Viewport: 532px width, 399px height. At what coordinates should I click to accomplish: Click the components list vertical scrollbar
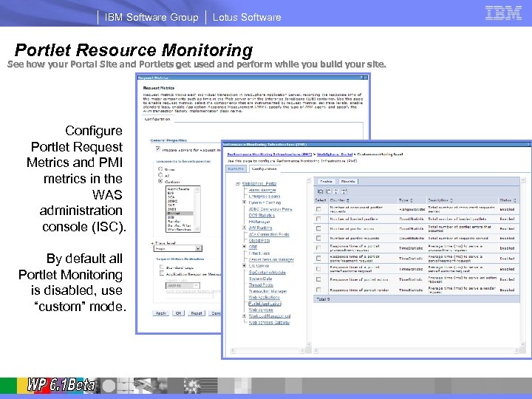[x=197, y=209]
